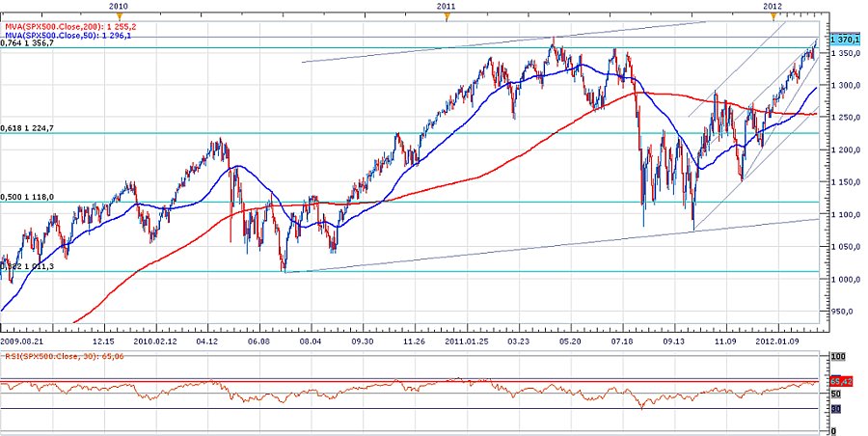Screen dimensions: 868x436
Task: Select the 0,764 Fibonacci level label
Action: coord(29,42)
